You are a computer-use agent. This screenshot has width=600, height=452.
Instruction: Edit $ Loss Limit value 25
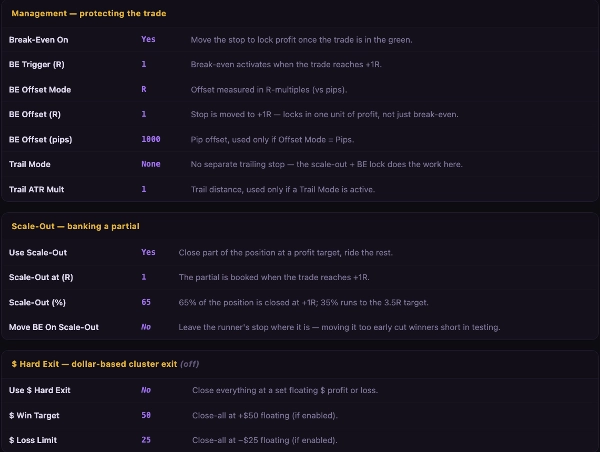[x=146, y=440]
